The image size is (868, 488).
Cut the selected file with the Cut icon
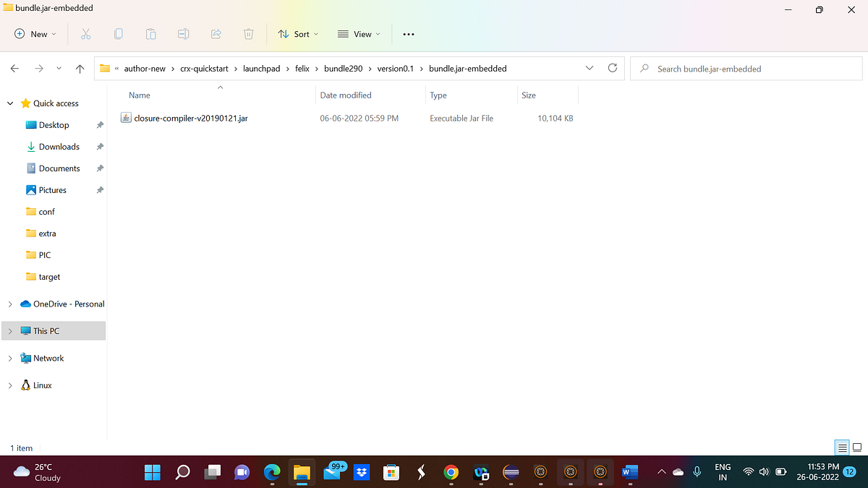point(85,34)
